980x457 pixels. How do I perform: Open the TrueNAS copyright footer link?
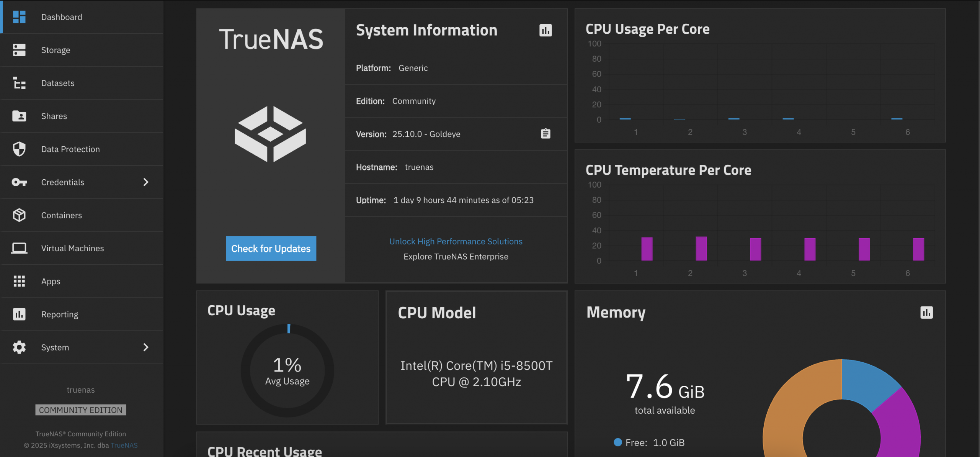(124, 445)
